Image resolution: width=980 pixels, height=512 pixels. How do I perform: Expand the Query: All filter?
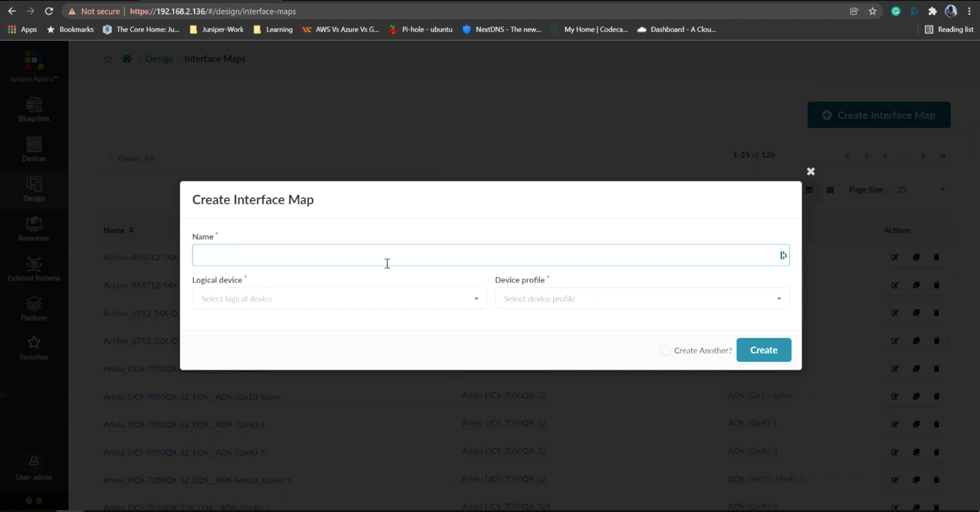pos(131,159)
